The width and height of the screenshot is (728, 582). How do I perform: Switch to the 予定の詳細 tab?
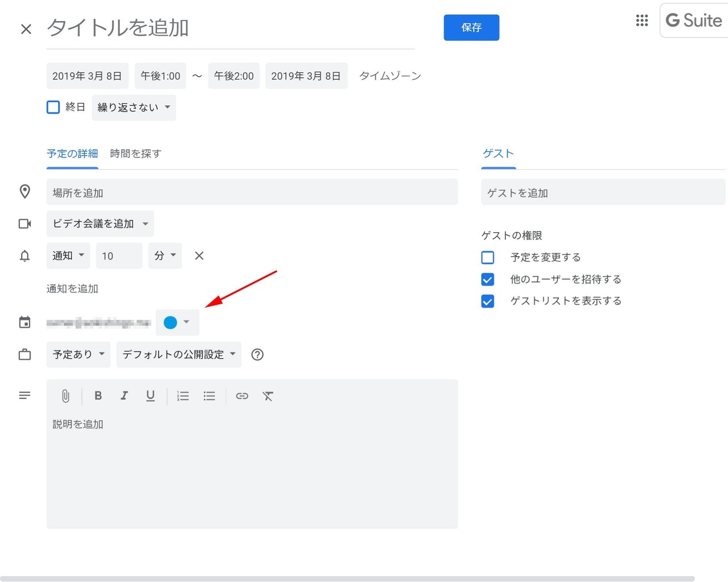72,153
